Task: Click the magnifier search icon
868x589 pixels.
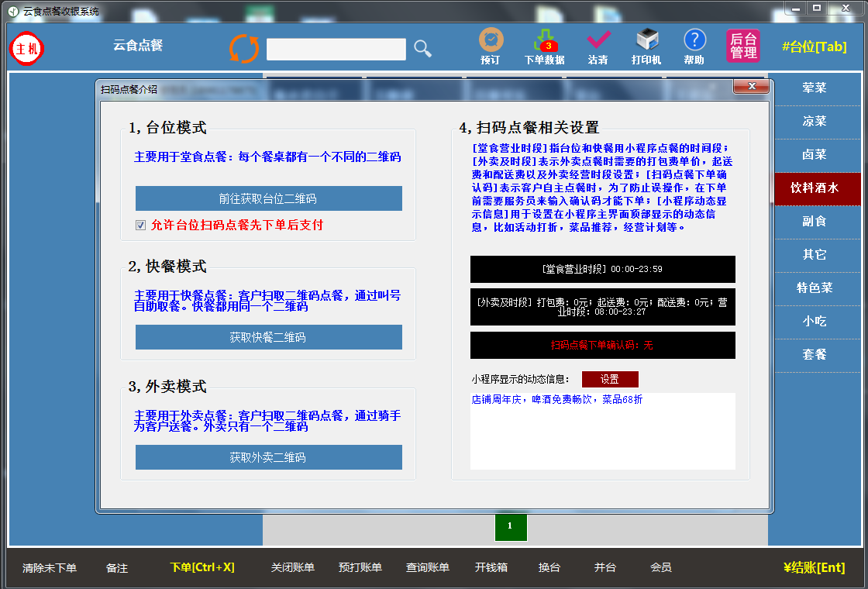Action: [x=422, y=49]
